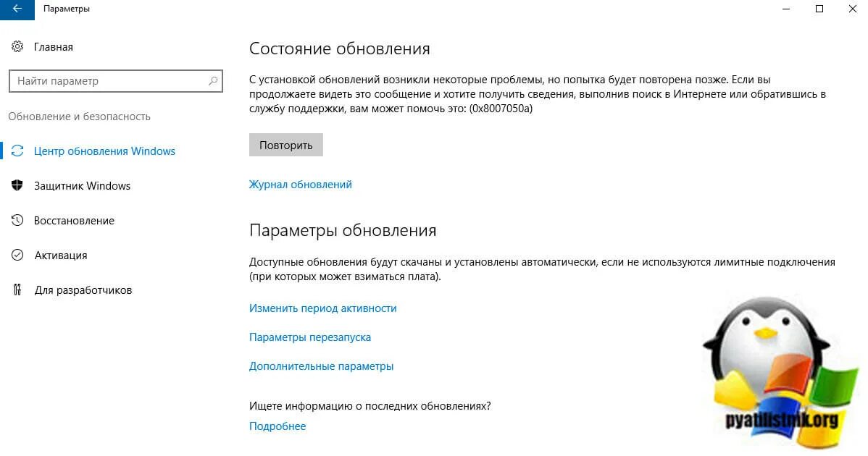Select the Windows Update sync icon
This screenshot has height=456, width=868.
pyautogui.click(x=17, y=151)
